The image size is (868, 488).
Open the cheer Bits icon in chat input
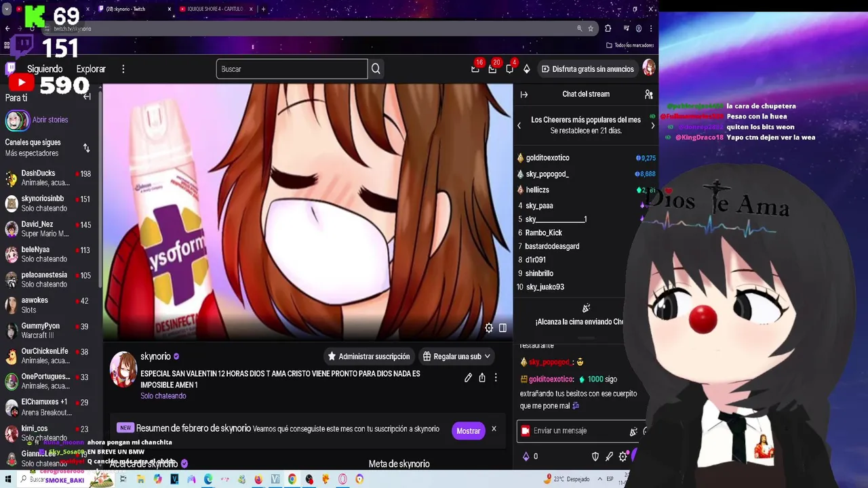[x=633, y=431]
